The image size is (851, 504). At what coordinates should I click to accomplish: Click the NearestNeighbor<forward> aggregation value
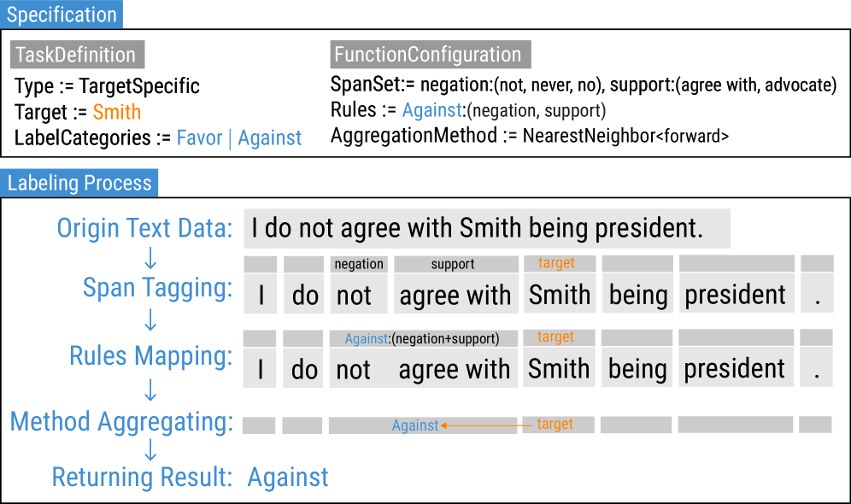coord(625,135)
